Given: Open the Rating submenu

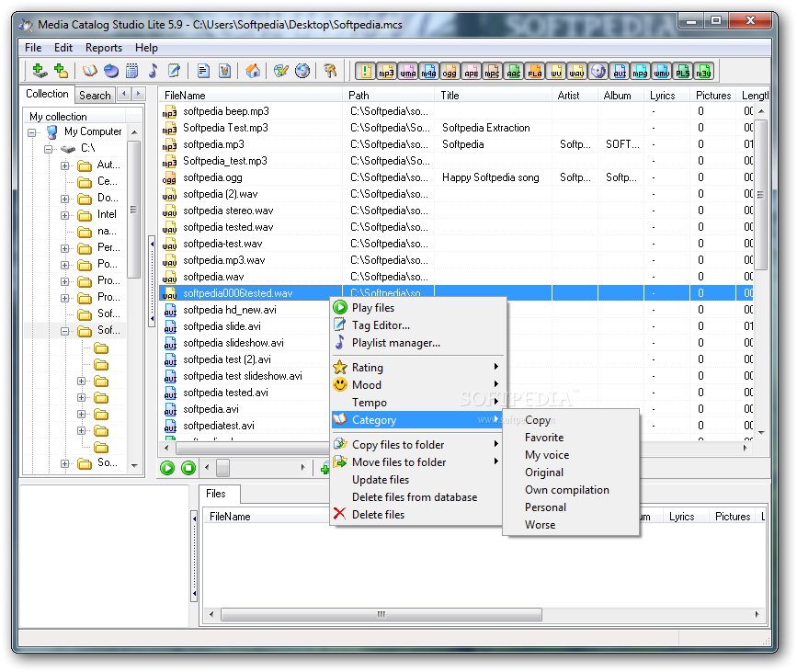Looking at the screenshot, I should (x=417, y=367).
